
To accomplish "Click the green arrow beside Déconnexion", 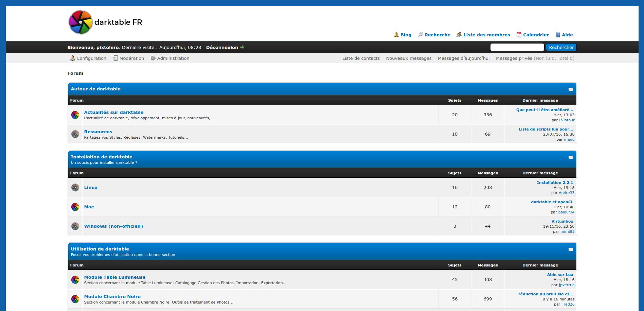I will coord(242,47).
